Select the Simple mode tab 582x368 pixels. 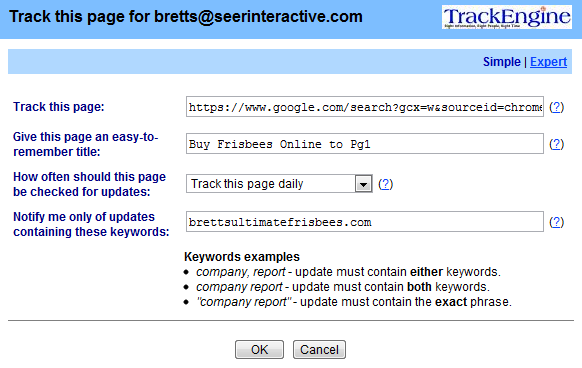coord(501,62)
